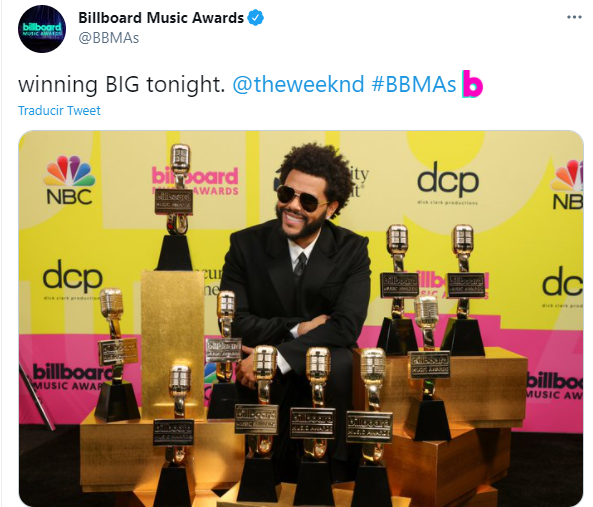Click the dcp logo beside The Weeknd's head

pyautogui.click(x=448, y=183)
